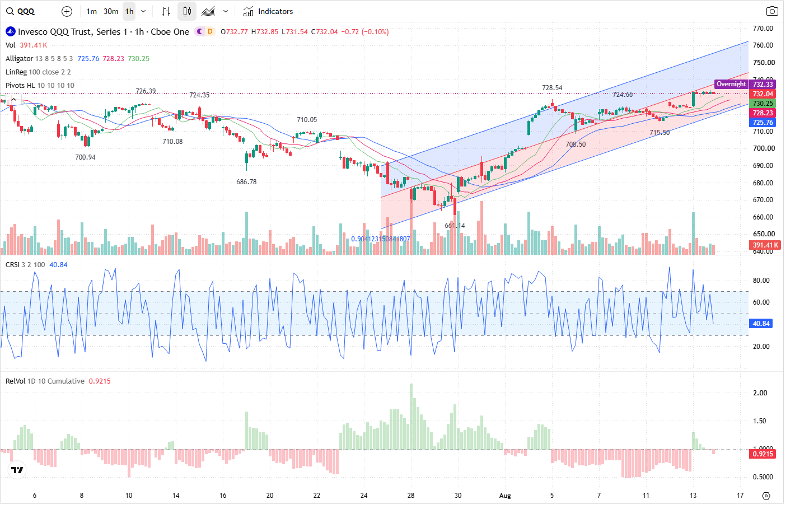This screenshot has height=532, width=795.
Task: Click the Overnight price label
Action: tap(731, 84)
